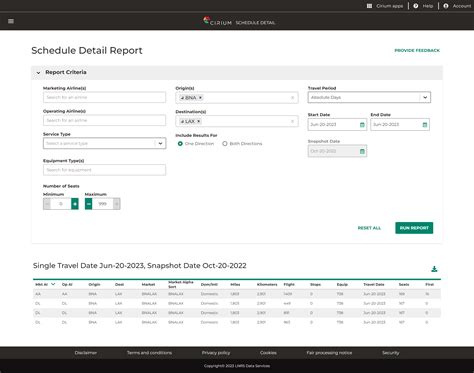This screenshot has width=474, height=373.
Task: Click the Travel Date column header
Action: pyautogui.click(x=374, y=284)
